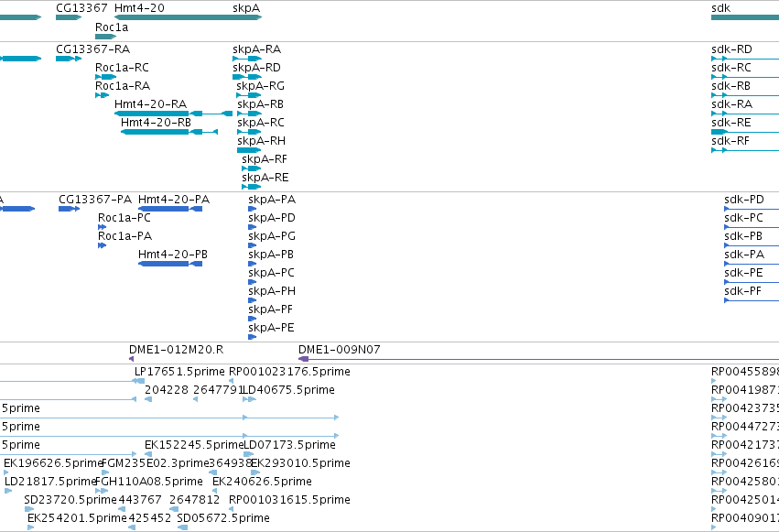
Task: Click transcript sdk-RE
Action: coord(731,123)
